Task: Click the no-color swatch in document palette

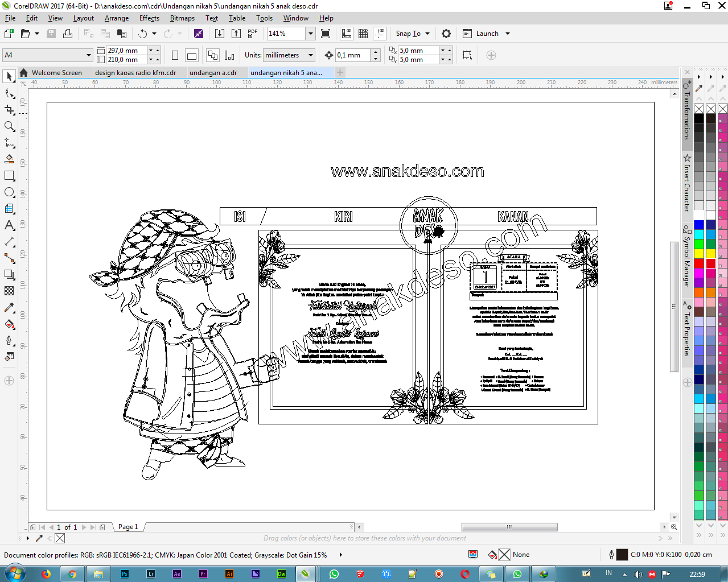Action: [x=60, y=538]
